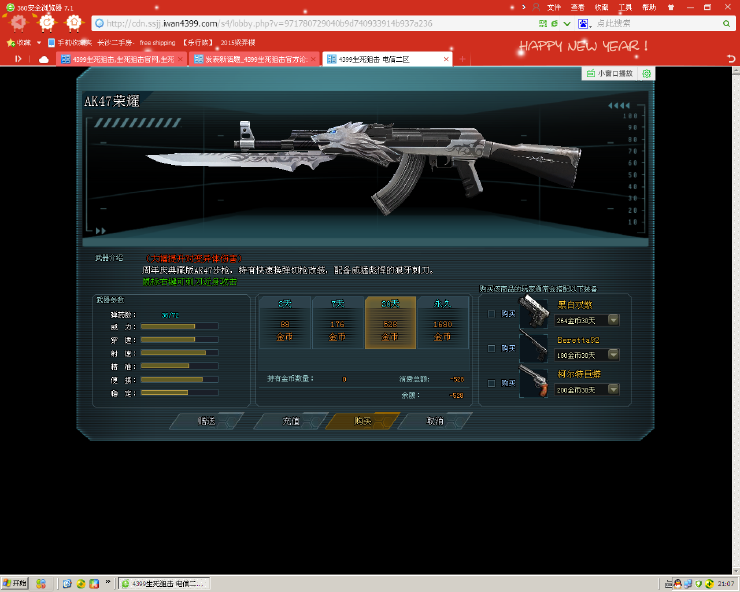Click 小窗口播放 mini window button
This screenshot has height=592, width=740.
610,73
